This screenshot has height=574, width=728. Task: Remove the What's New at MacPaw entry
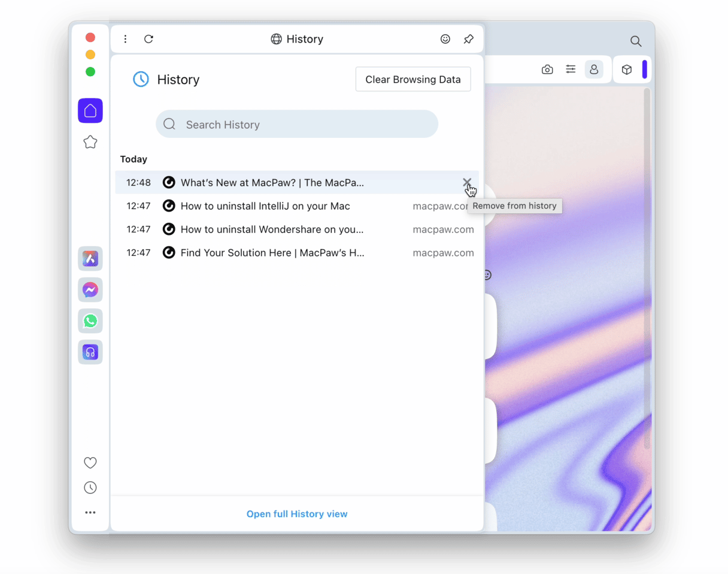pyautogui.click(x=467, y=182)
